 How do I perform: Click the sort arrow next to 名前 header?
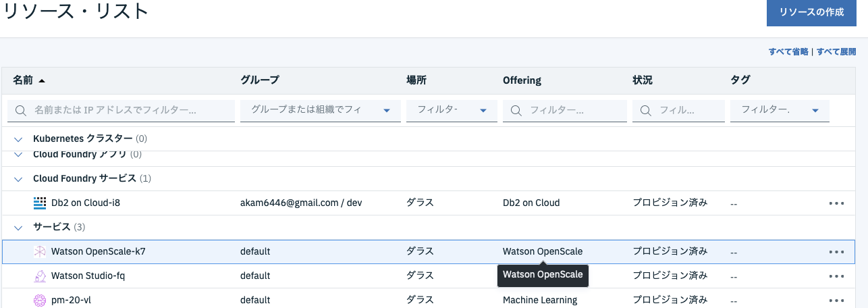tap(42, 80)
